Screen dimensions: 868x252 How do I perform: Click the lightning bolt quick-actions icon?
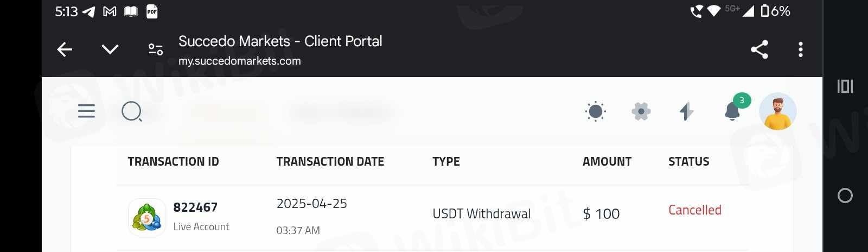click(x=686, y=111)
